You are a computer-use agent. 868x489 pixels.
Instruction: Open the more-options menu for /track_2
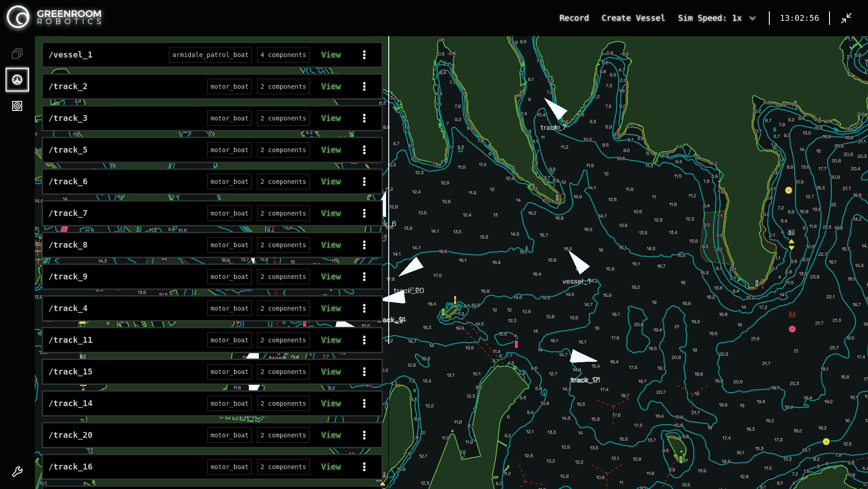pyautogui.click(x=364, y=86)
